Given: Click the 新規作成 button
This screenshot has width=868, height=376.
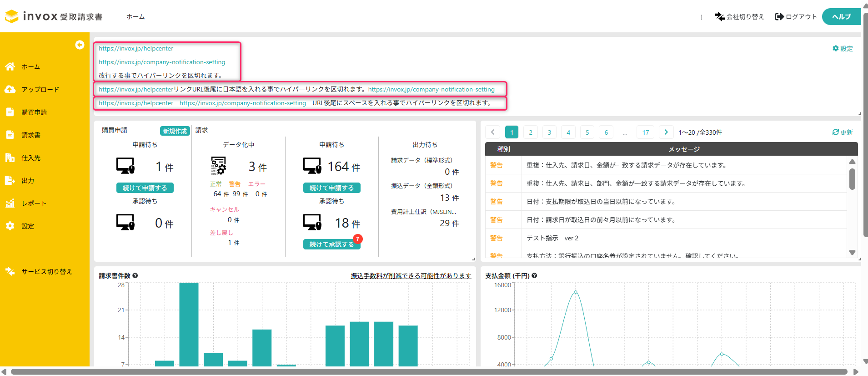Looking at the screenshot, I should 175,131.
